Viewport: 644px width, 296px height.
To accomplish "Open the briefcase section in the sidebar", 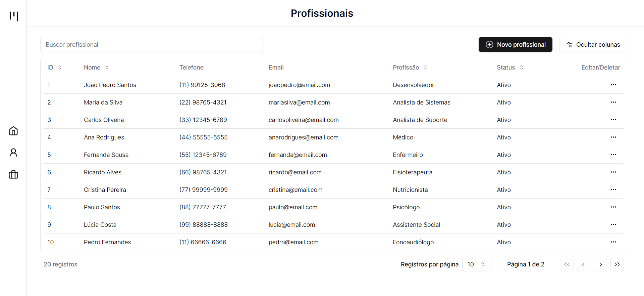I will pos(13,174).
